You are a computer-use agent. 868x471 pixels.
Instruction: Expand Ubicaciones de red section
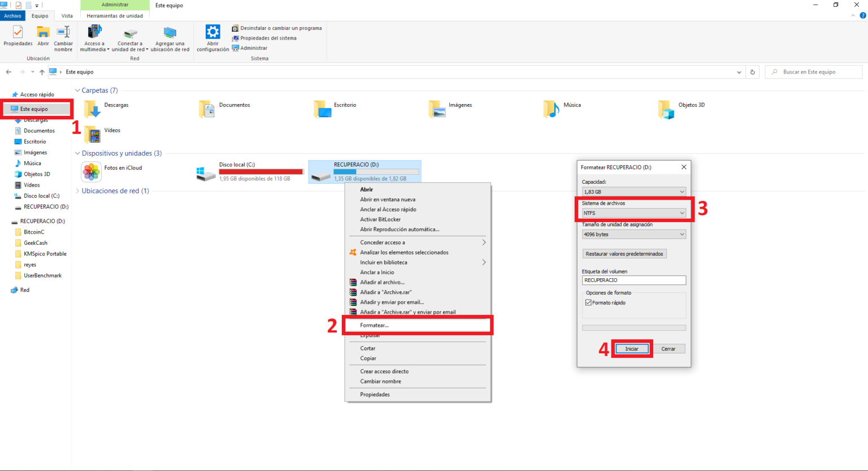(x=77, y=191)
